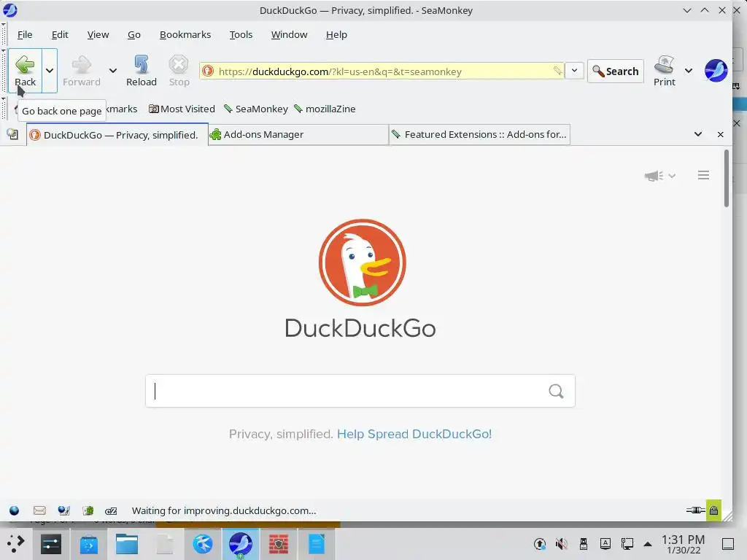The height and width of the screenshot is (560, 747).
Task: Open Browser component from status bar
Action: pos(15,511)
